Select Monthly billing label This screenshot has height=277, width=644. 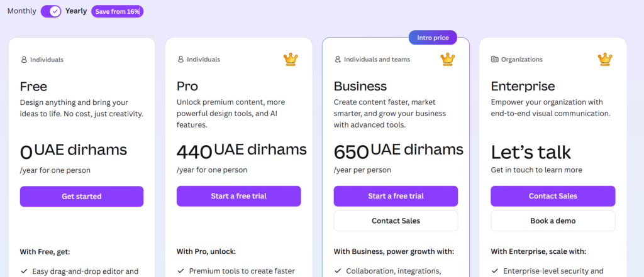point(22,11)
